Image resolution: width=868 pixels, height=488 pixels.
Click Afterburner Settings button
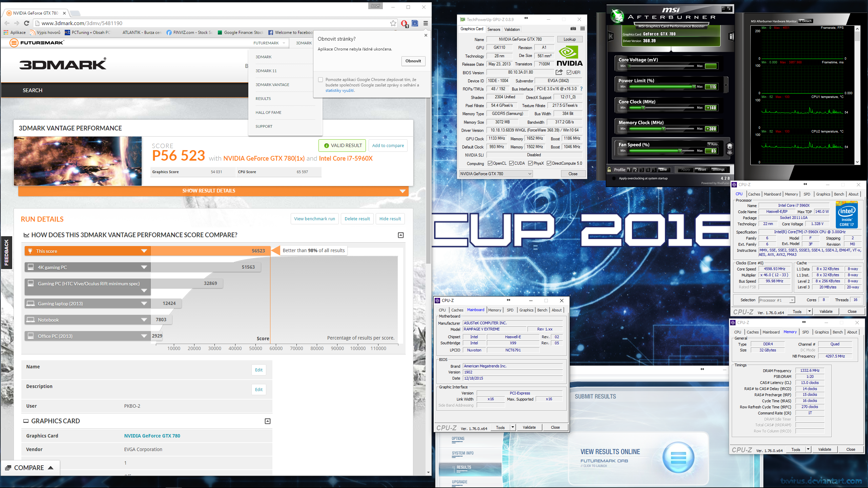[718, 170]
